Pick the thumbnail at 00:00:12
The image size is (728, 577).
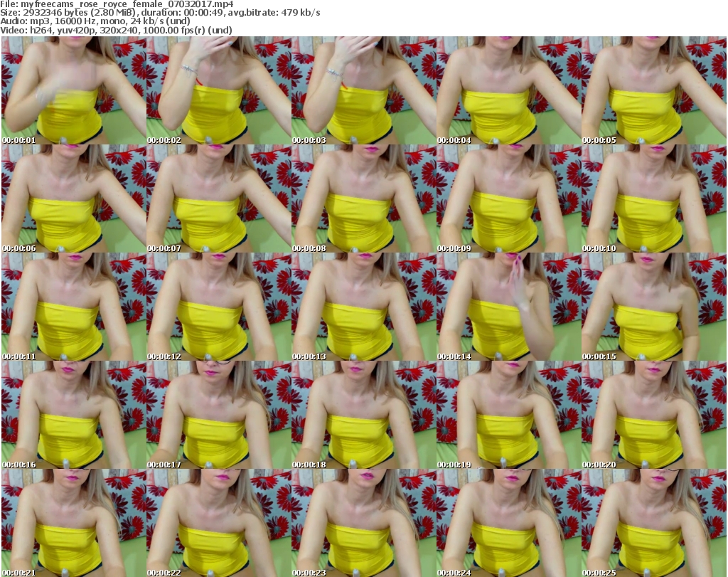(219, 307)
